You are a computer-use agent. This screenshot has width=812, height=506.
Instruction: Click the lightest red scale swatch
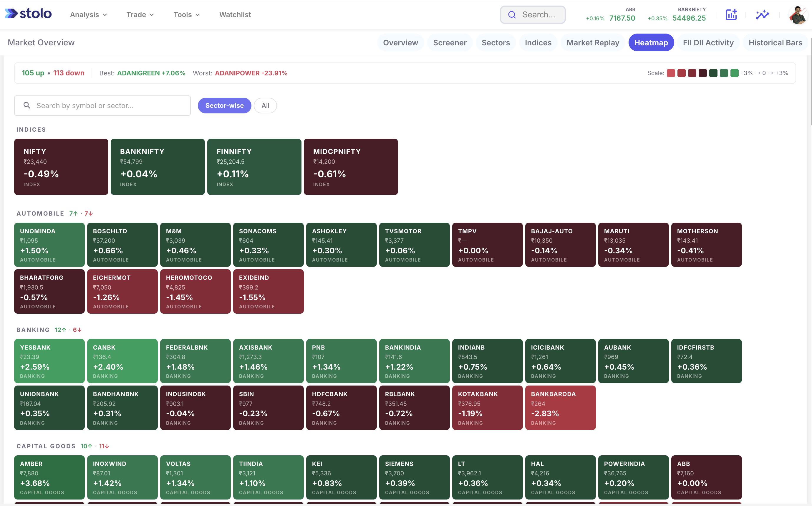pyautogui.click(x=671, y=73)
